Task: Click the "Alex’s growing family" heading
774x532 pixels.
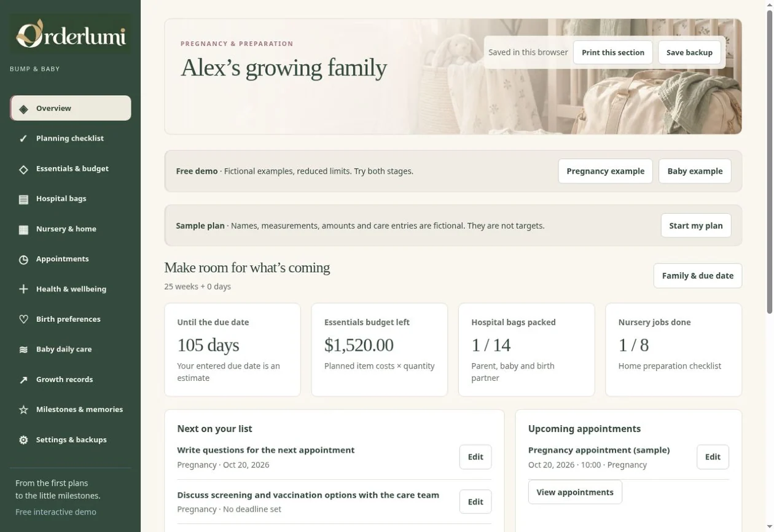Action: [284, 68]
